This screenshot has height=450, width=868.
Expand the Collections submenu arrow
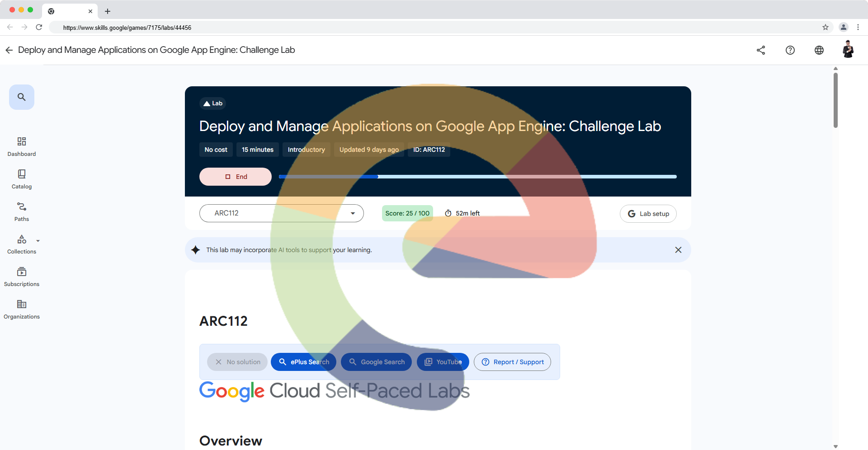[38, 241]
